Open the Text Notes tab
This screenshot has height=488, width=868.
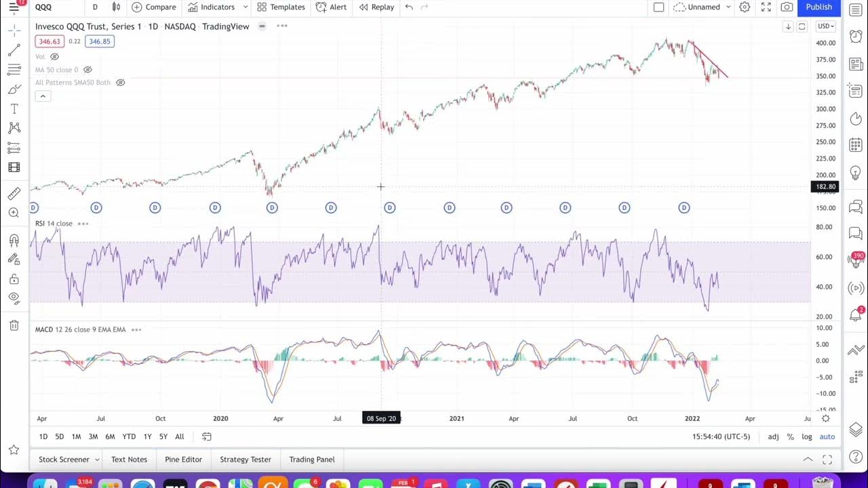[x=129, y=460]
